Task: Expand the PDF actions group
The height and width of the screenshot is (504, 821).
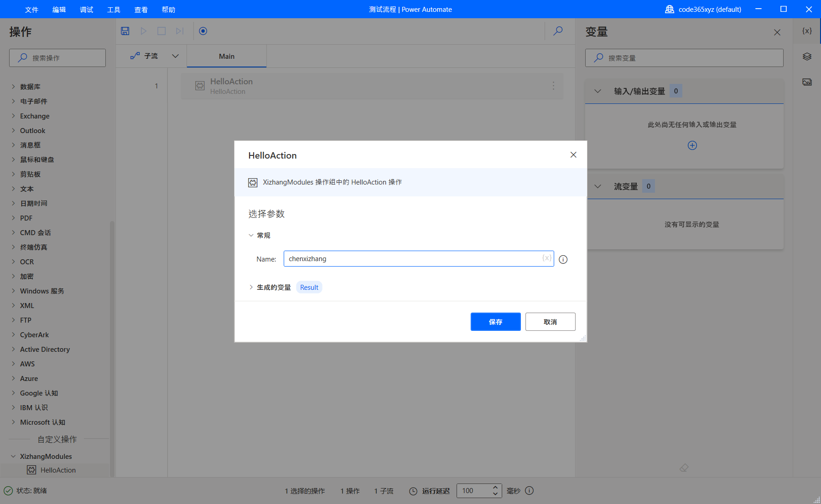Action: [13, 218]
